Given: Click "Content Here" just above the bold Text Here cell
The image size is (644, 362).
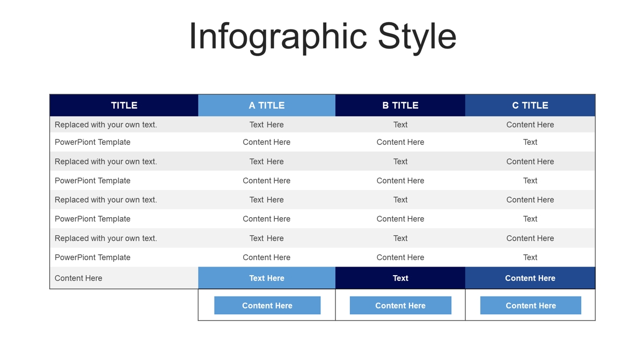Looking at the screenshot, I should tap(267, 257).
